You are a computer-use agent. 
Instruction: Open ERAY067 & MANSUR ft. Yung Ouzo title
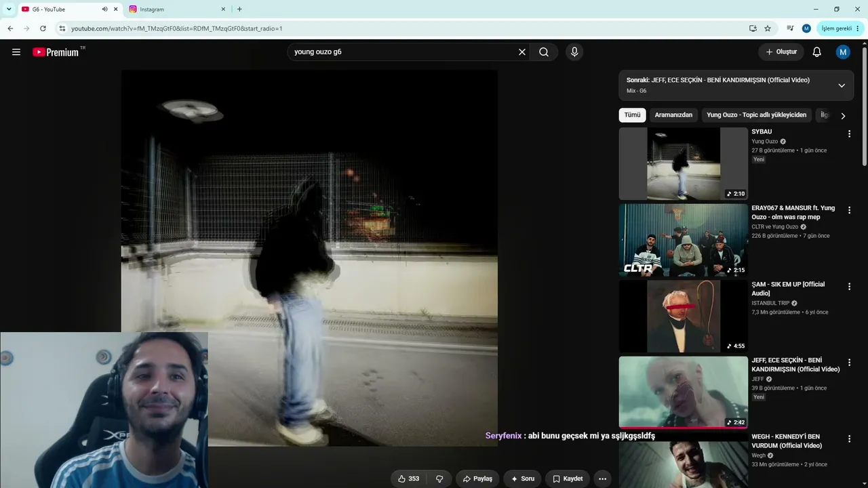793,212
